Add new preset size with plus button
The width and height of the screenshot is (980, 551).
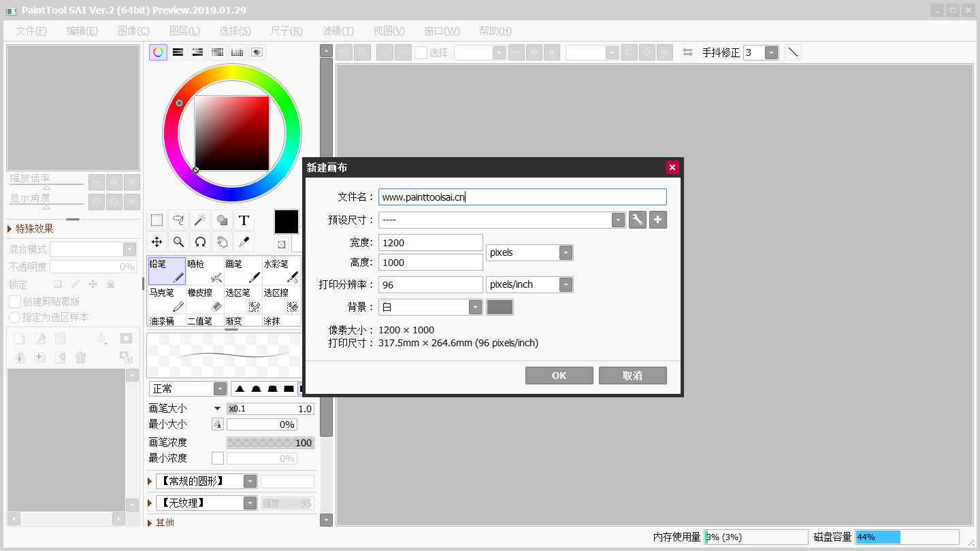[657, 220]
